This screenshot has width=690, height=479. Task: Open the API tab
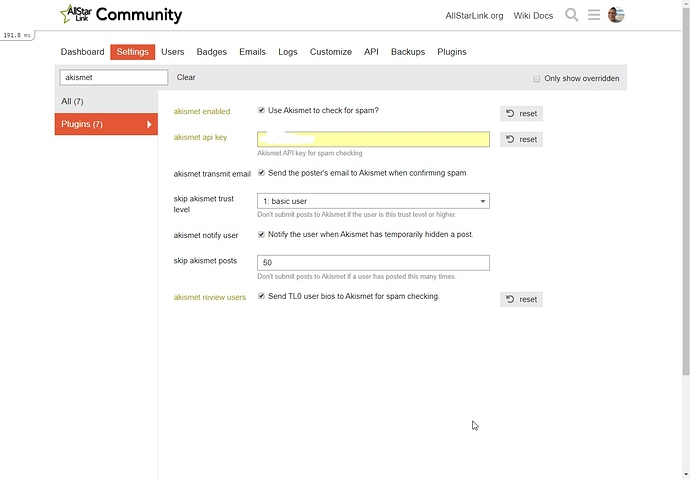pyautogui.click(x=371, y=52)
